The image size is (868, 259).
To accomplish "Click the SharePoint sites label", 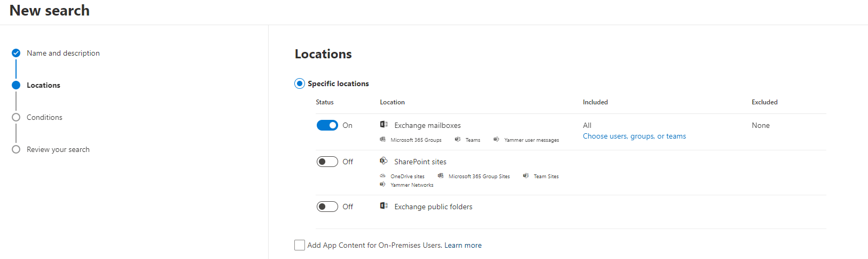I will [420, 162].
